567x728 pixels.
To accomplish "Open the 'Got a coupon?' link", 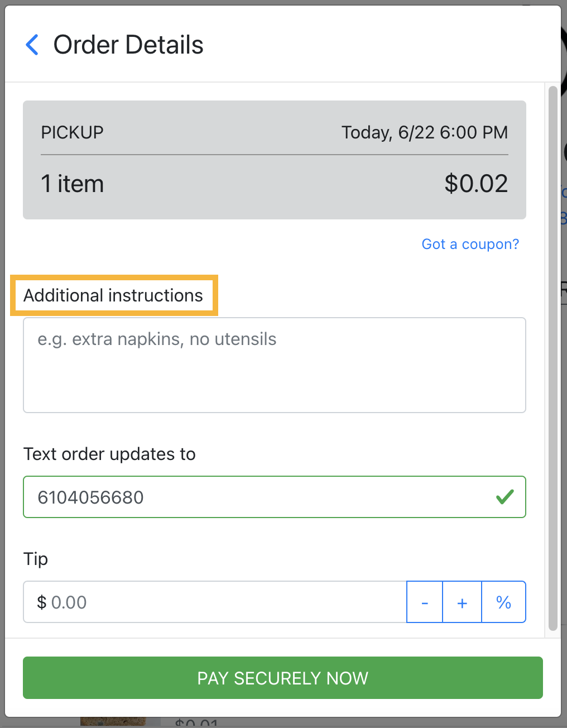I will click(470, 244).
